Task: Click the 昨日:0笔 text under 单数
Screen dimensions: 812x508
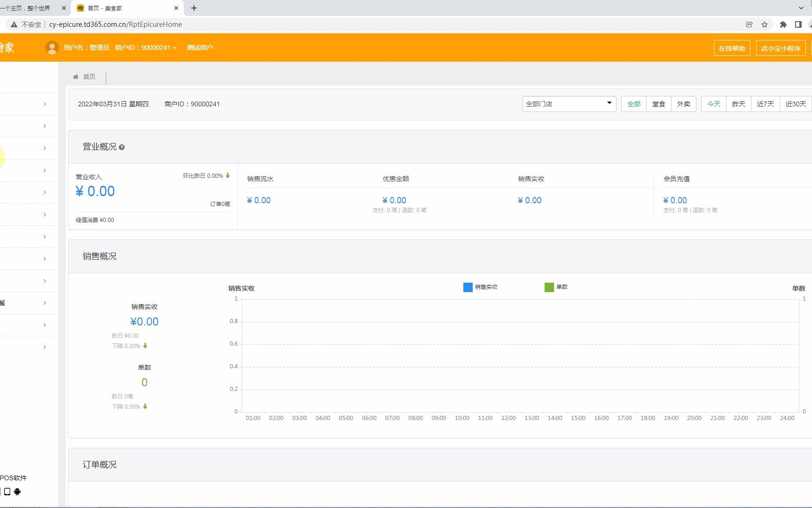Action: tap(123, 397)
